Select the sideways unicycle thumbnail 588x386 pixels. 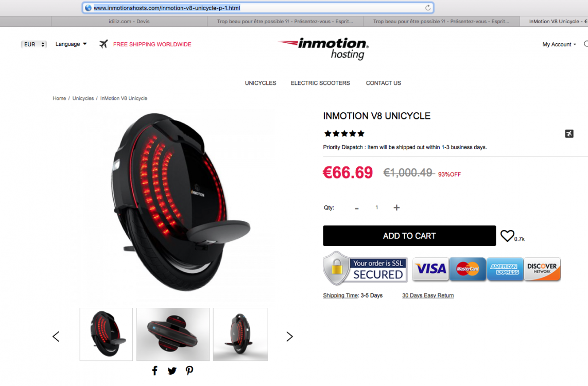coord(173,335)
